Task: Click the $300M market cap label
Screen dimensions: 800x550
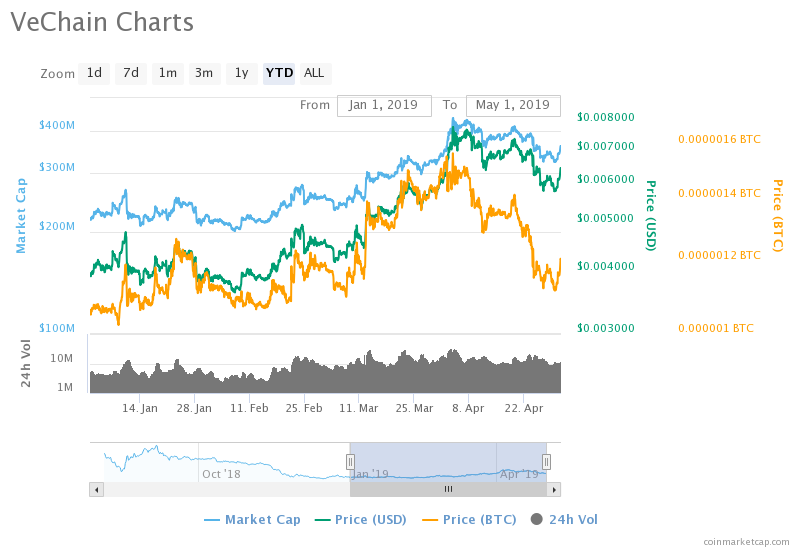Action: (57, 167)
